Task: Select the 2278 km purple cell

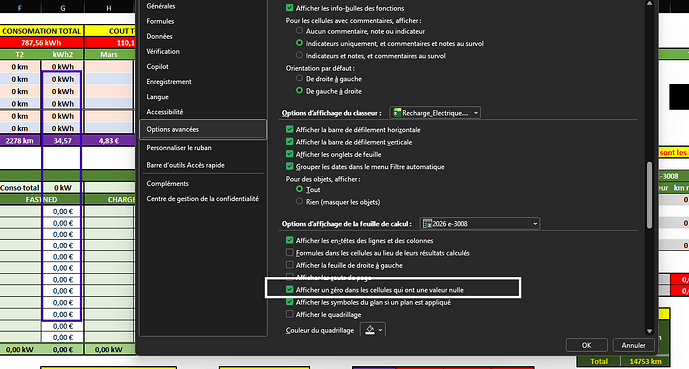Action: tap(20, 141)
